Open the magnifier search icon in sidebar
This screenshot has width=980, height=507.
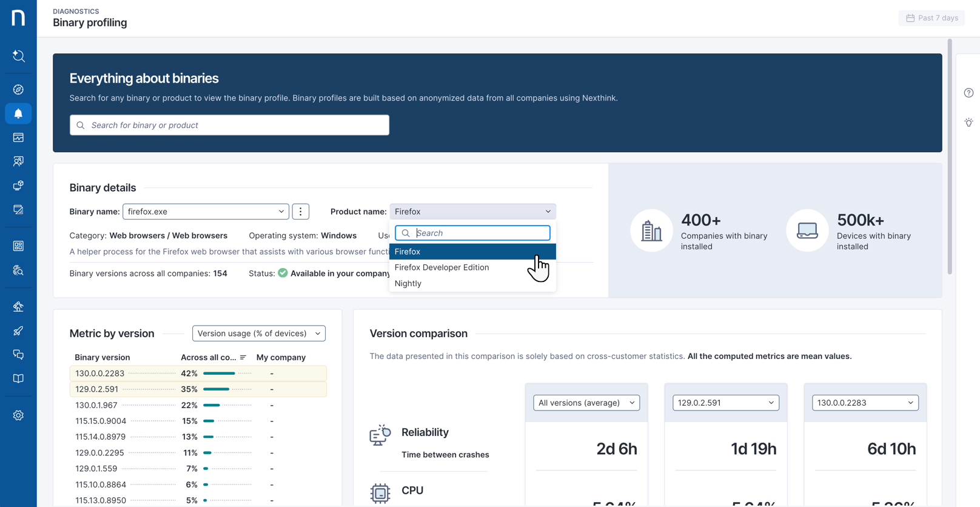click(x=18, y=56)
